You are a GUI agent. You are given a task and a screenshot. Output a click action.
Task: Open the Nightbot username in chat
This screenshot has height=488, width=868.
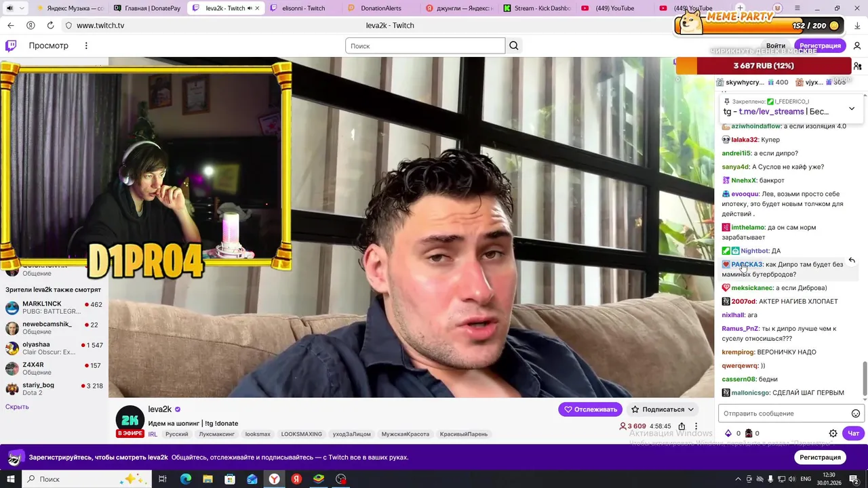[755, 251]
